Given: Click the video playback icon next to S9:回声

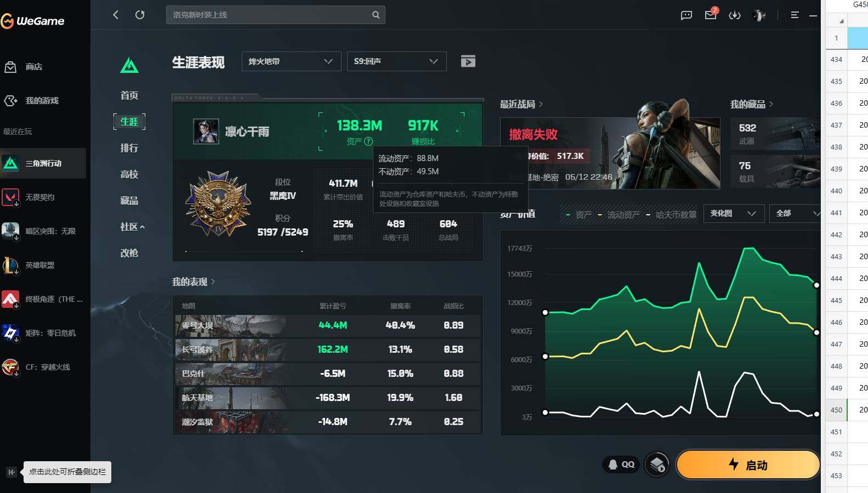Looking at the screenshot, I should pos(468,61).
